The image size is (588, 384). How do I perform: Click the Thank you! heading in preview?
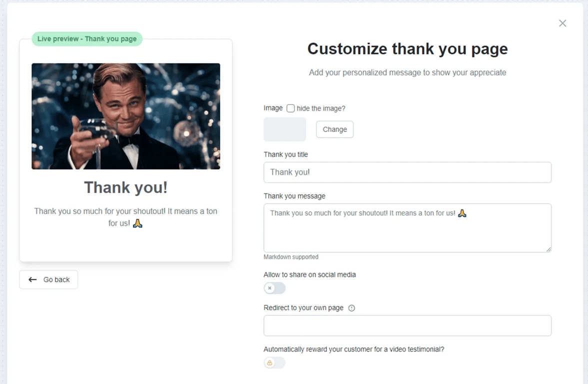(x=126, y=187)
